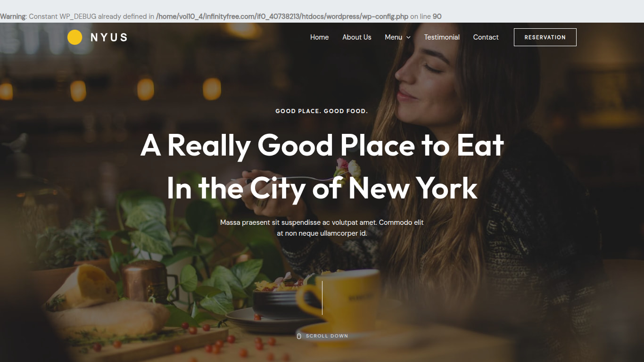Click the mouse icon beside Scroll Down
Image resolution: width=644 pixels, height=362 pixels.
coord(299,336)
